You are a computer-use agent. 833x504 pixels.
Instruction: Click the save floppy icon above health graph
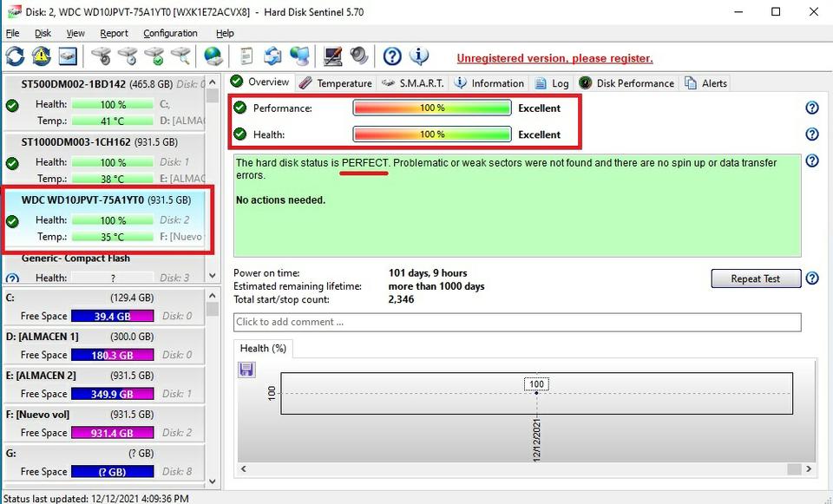click(x=246, y=370)
